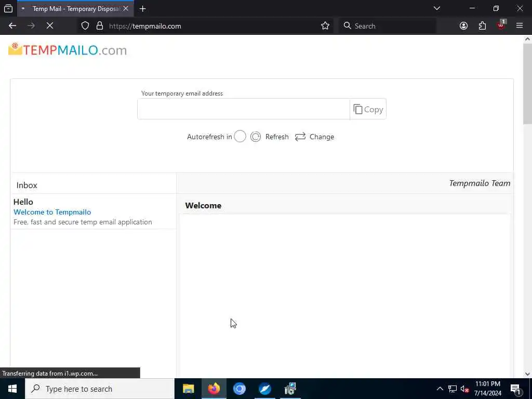This screenshot has width=532, height=399.
Task: Open the Chromium taskbar icon
Action: [239, 389]
